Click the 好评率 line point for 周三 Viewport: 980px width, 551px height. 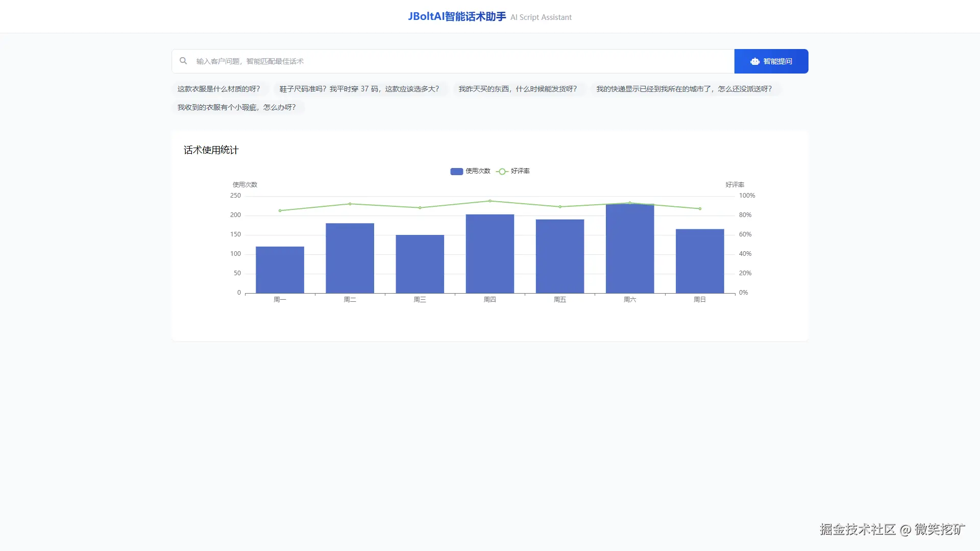(420, 208)
